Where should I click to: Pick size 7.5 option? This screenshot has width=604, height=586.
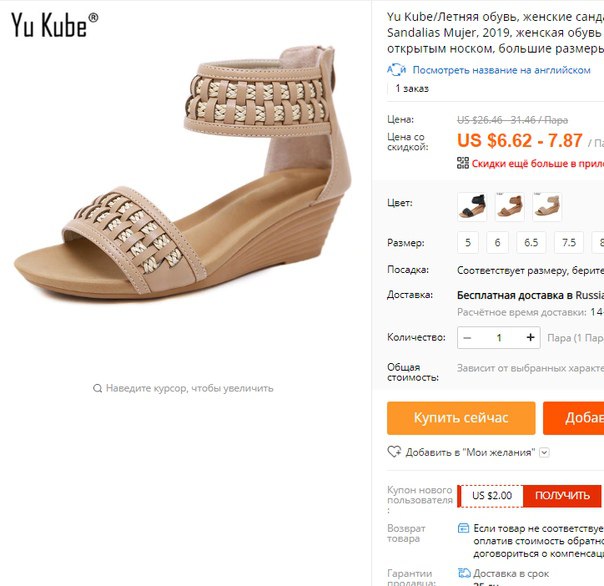click(x=569, y=243)
